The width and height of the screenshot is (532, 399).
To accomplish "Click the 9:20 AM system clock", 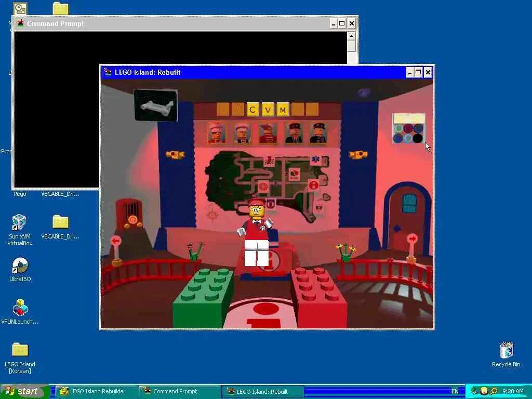I will (x=513, y=392).
